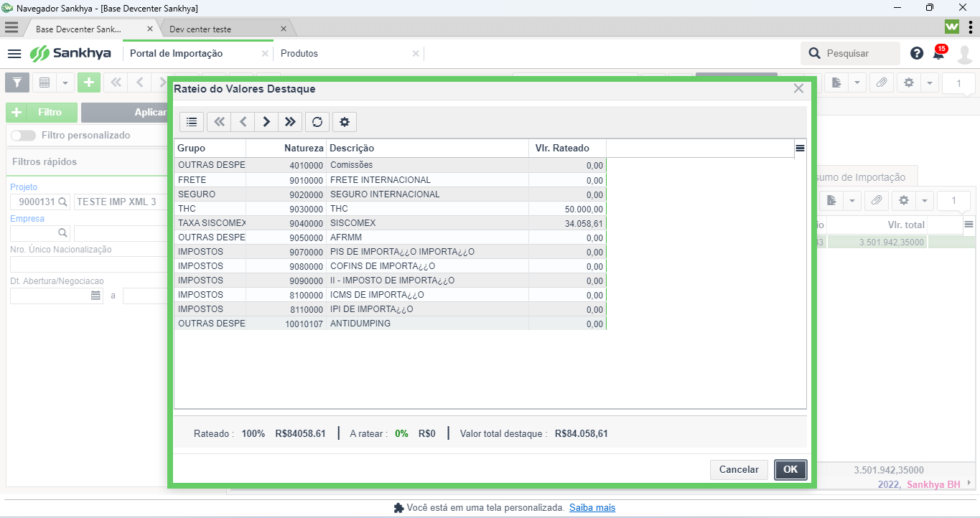This screenshot has height=518, width=980.
Task: Sort by Descrição column header
Action: (428, 148)
